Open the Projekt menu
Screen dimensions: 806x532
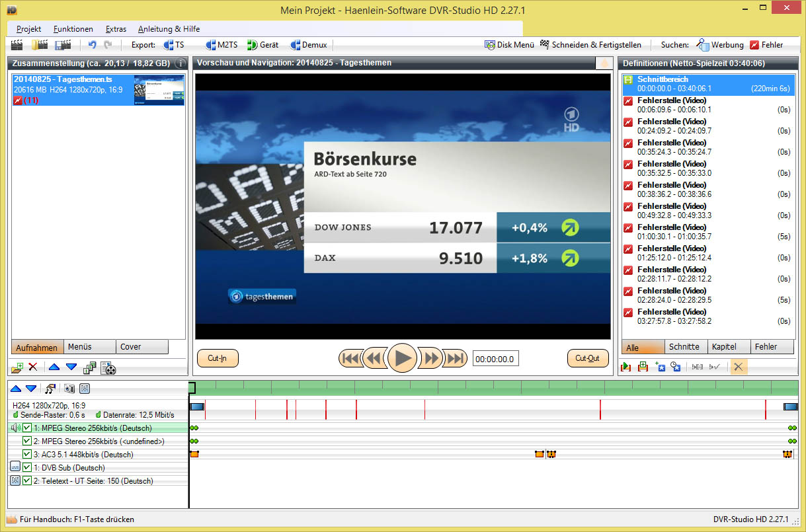(x=29, y=29)
